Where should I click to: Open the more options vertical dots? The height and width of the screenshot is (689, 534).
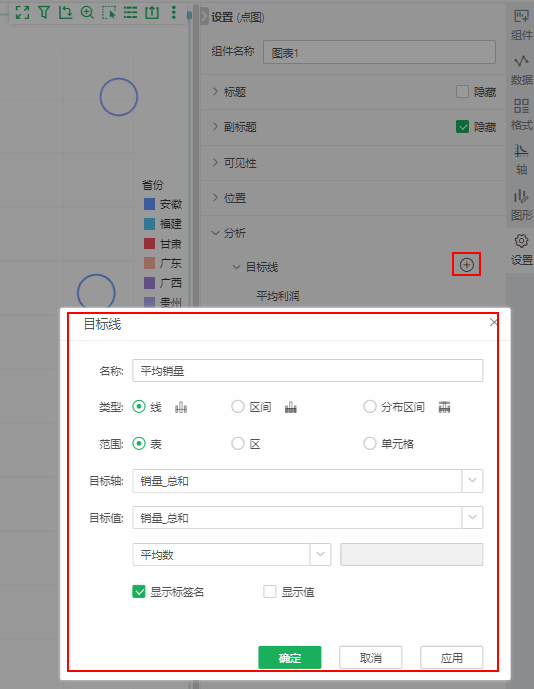[x=174, y=12]
